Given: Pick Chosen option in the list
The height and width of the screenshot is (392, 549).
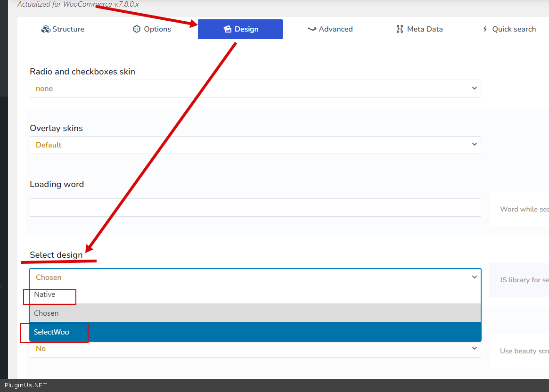Looking at the screenshot, I should pos(46,313).
